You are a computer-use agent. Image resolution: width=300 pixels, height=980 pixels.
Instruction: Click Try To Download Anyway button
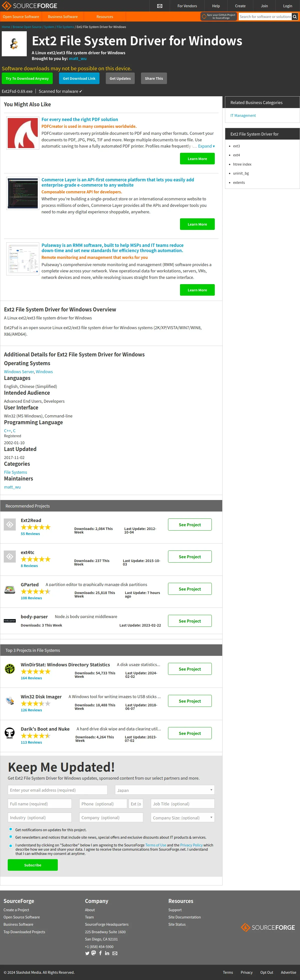pos(27,78)
